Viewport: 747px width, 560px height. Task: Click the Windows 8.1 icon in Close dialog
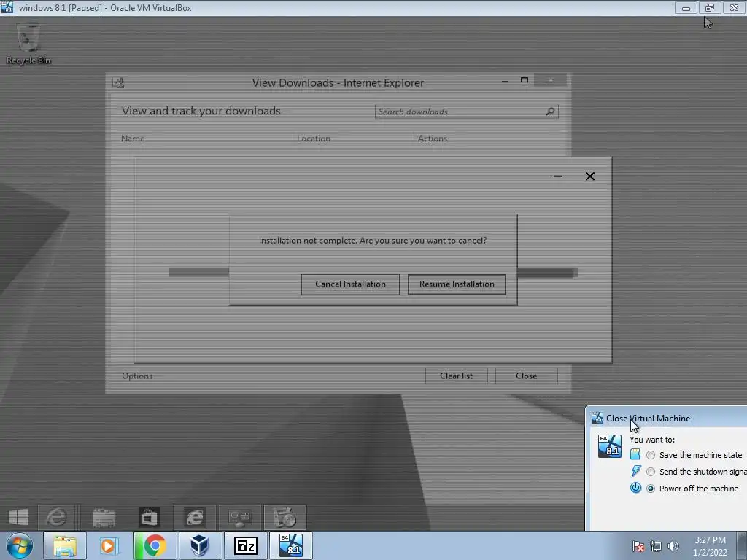tap(610, 446)
